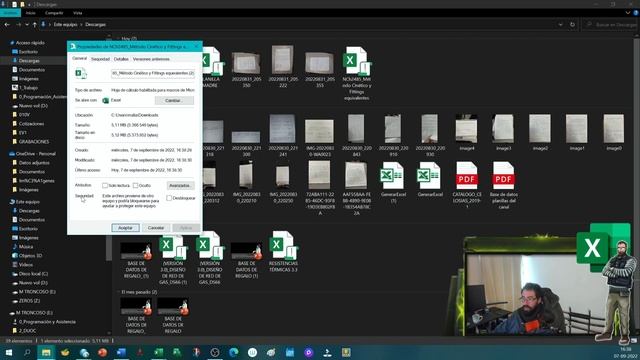The image size is (640, 360).
Task: Go back using the Explorer back arrow
Action: pyautogui.click(x=7, y=24)
